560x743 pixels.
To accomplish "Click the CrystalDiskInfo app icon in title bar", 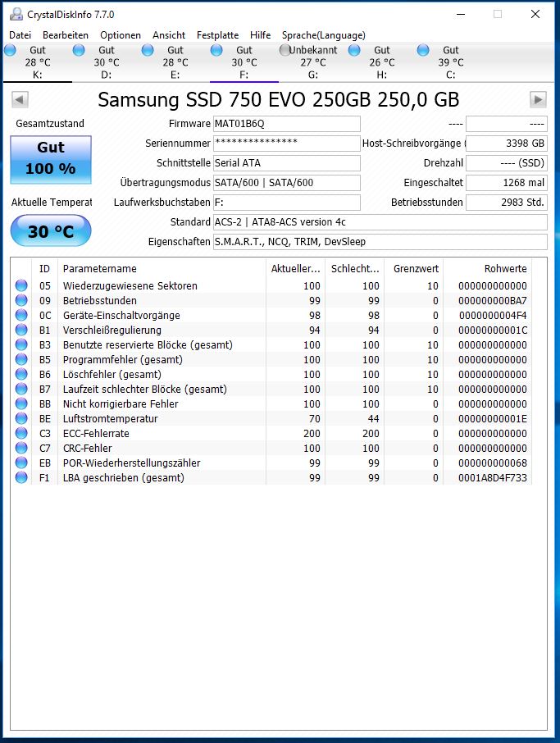I will click(x=16, y=14).
